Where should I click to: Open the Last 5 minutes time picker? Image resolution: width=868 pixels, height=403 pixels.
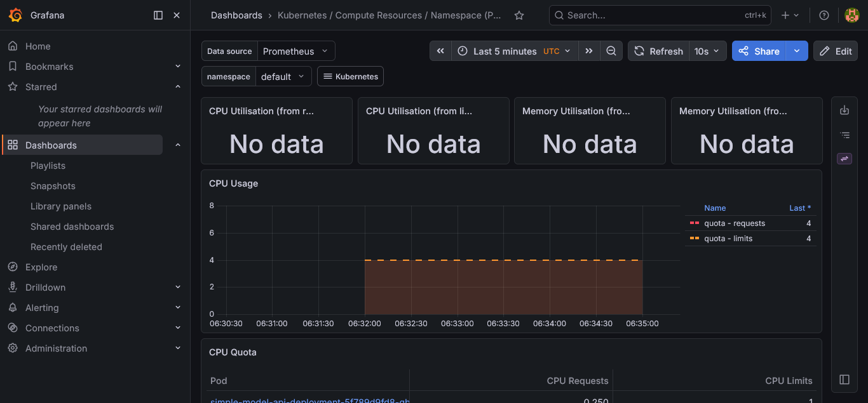click(515, 51)
